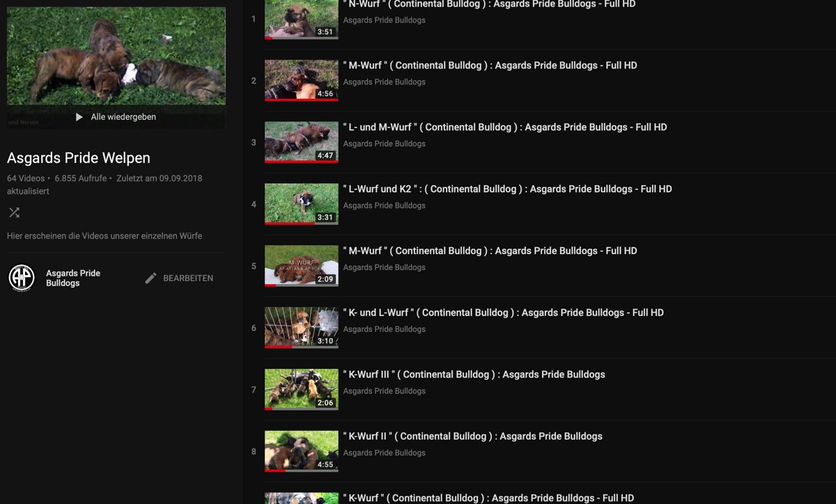Viewport: 836px width, 504px height.
Task: Click the last K-Wurf Full HD title
Action: [x=488, y=498]
